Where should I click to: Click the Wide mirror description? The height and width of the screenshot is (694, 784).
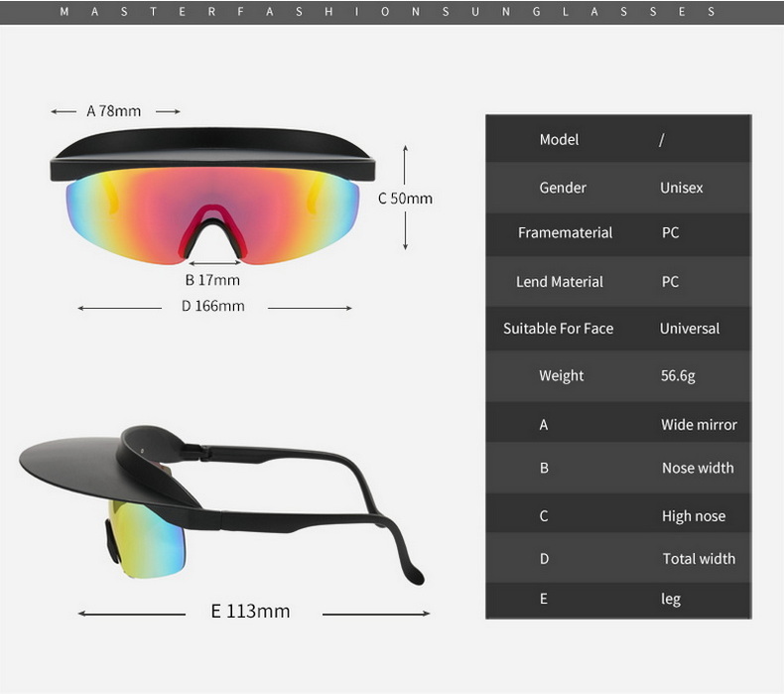click(699, 425)
